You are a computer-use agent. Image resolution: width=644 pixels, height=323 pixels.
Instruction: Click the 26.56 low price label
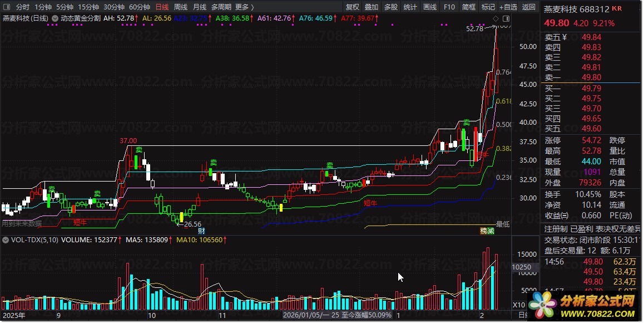click(x=192, y=224)
